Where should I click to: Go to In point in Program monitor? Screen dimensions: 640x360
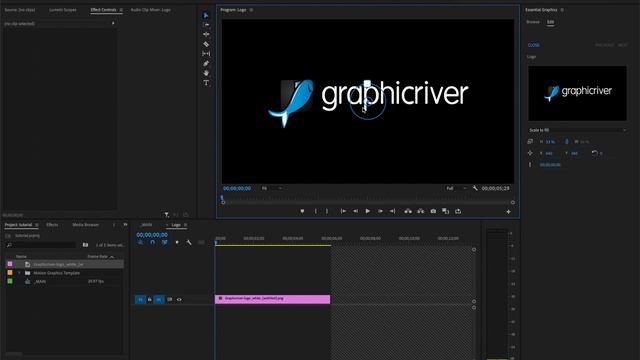click(x=343, y=211)
